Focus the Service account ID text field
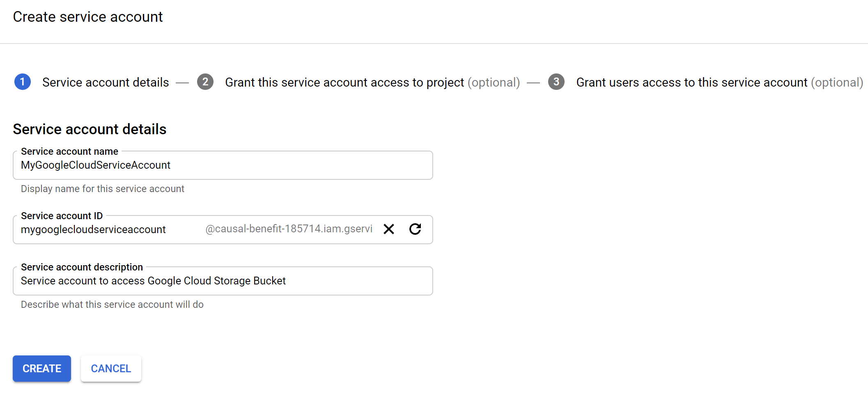 107,230
